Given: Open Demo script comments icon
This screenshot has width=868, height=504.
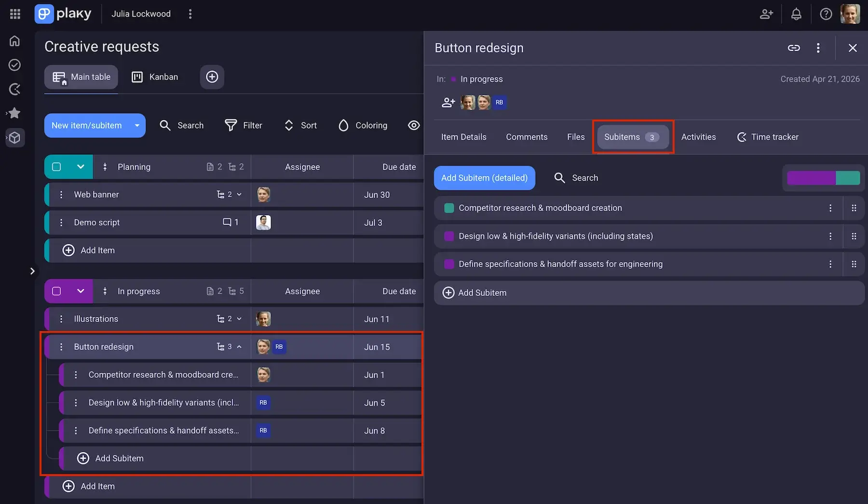Looking at the screenshot, I should point(230,222).
